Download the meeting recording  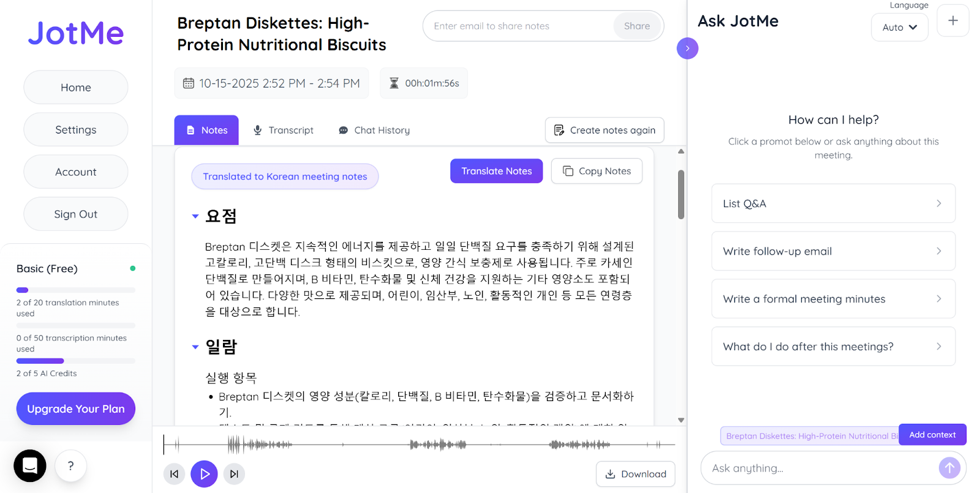click(x=636, y=474)
